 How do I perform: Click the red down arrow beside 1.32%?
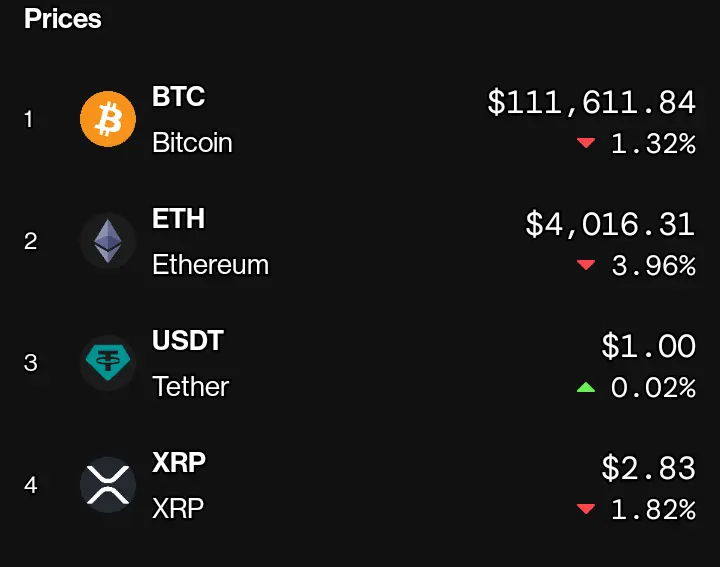586,143
